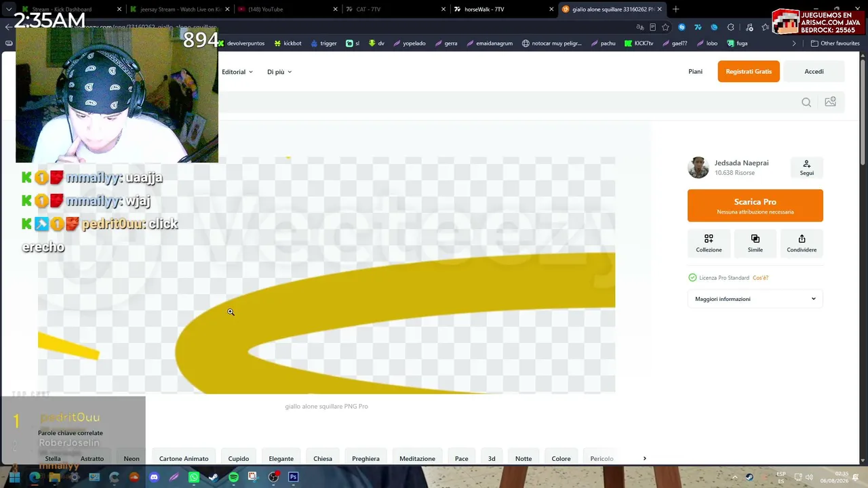Click the Vecteezy search input field

coord(505,102)
